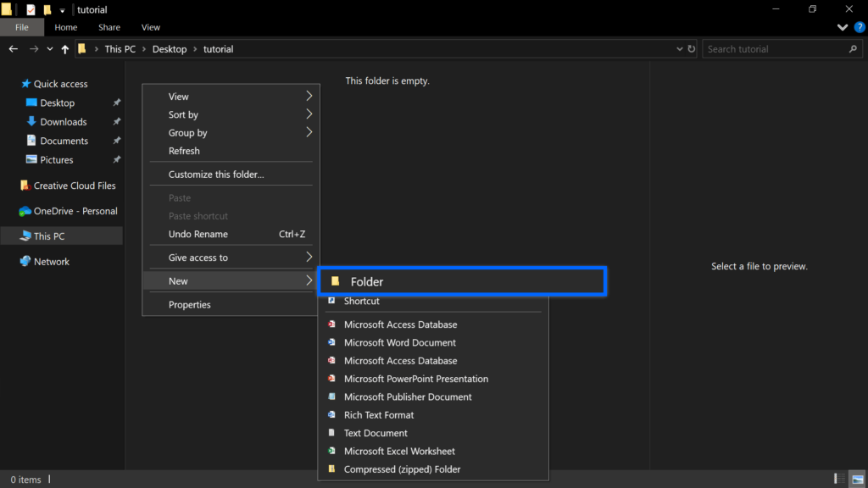Expand the Give access to submenu
This screenshot has width=868, height=488.
click(231, 258)
